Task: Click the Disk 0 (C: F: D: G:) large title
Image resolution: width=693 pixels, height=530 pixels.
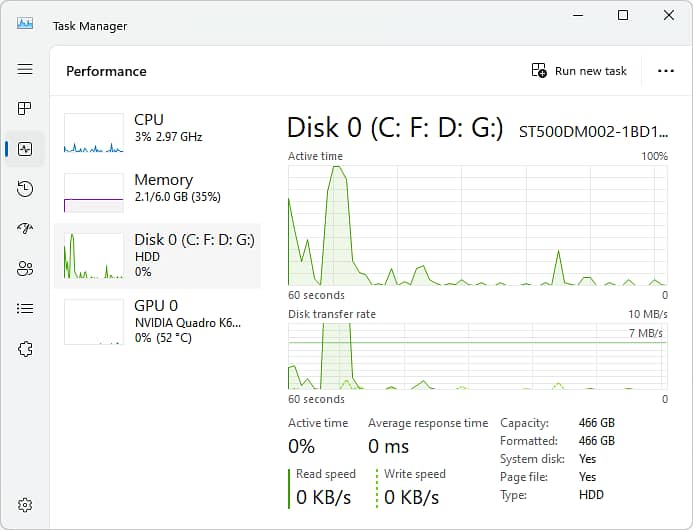Action: click(x=395, y=128)
